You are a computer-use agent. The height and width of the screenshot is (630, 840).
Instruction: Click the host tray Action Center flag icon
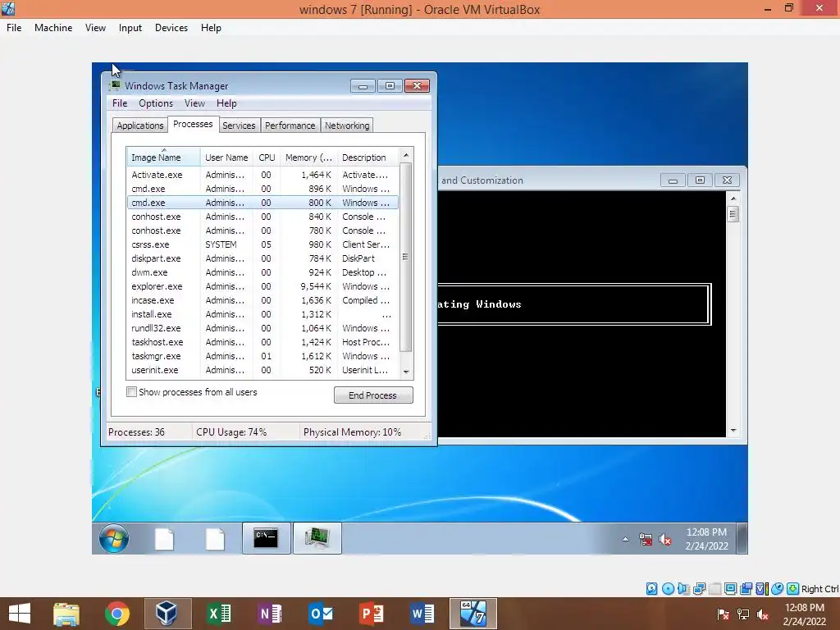click(724, 614)
